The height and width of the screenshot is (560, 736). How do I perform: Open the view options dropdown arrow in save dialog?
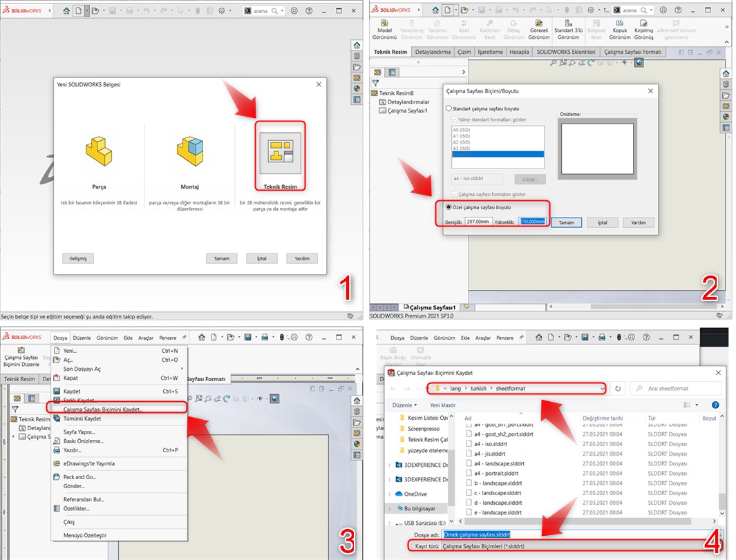(x=697, y=405)
